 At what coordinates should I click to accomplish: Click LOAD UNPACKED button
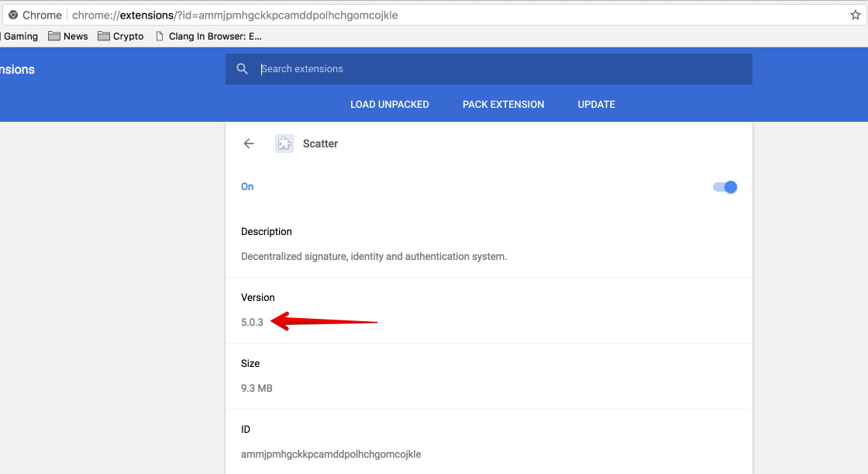[390, 104]
